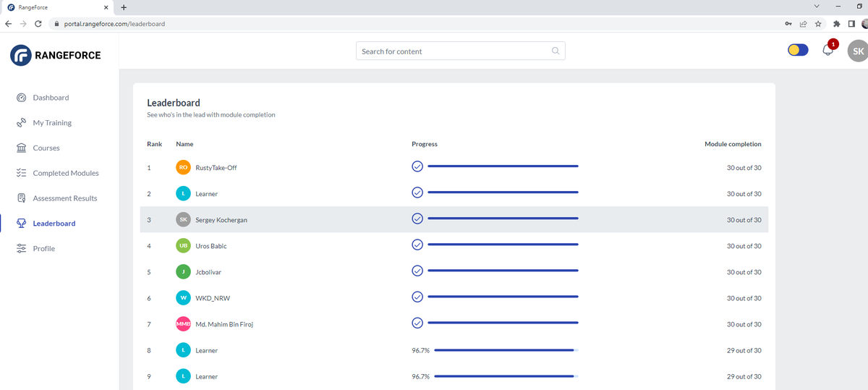This screenshot has width=868, height=390.
Task: Reload the page with refresh icon
Action: pyautogui.click(x=38, y=24)
